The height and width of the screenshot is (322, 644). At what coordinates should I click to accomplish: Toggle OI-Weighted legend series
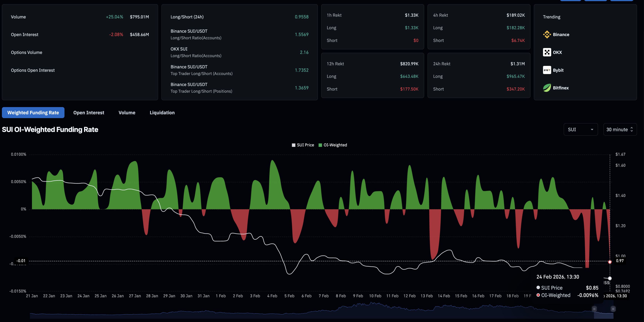332,145
